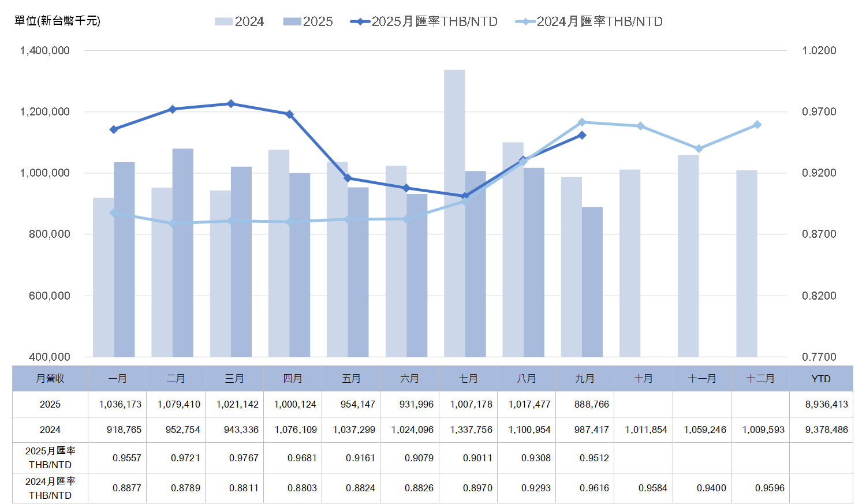This screenshot has width=866, height=504.
Task: Select the September 2025 revenue bar
Action: click(592, 282)
